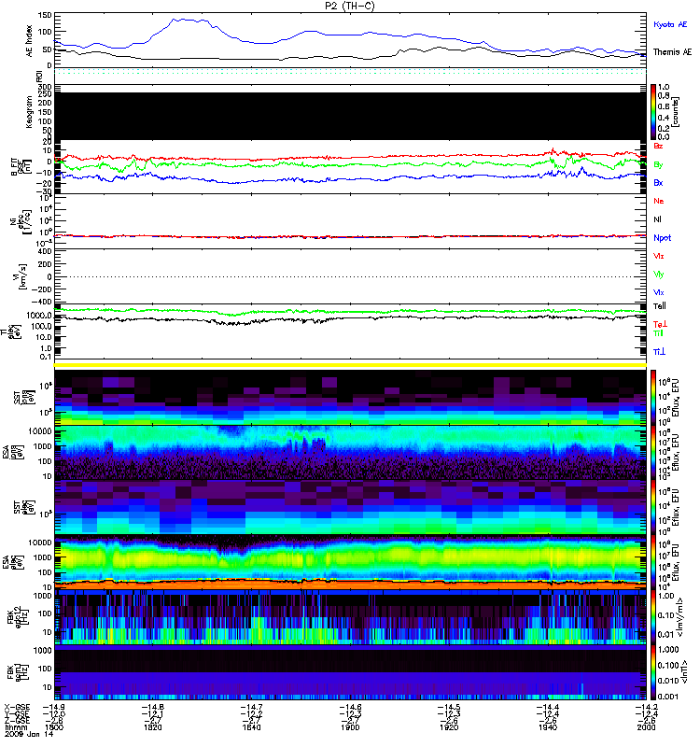
Task: Click the ESA electron Eflux color bar
Action: 653,563
